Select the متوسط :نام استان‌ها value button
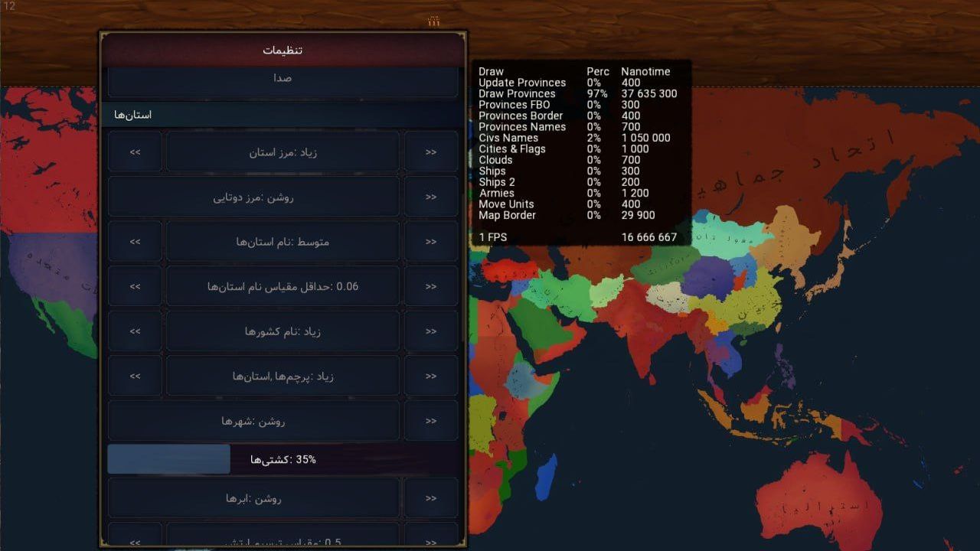Image resolution: width=980 pixels, height=551 pixels. coord(283,242)
